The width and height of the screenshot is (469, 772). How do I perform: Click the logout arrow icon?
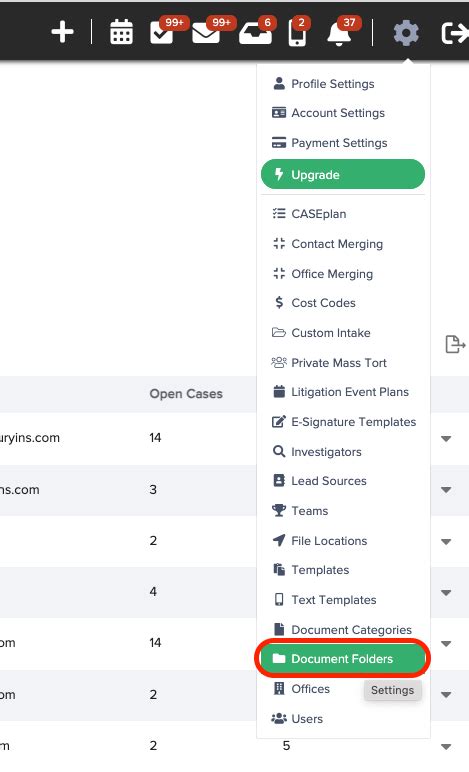[x=455, y=33]
